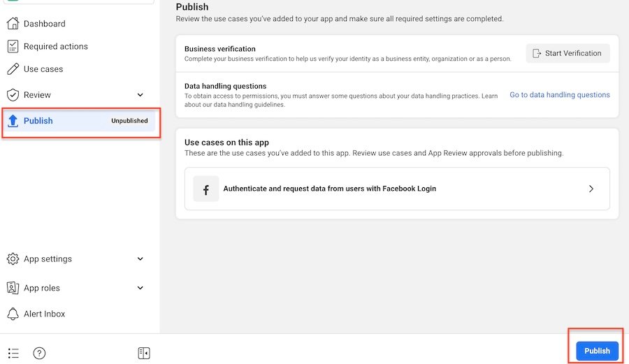The image size is (629, 364).
Task: Click the Publish upload arrow icon
Action: [x=13, y=121]
